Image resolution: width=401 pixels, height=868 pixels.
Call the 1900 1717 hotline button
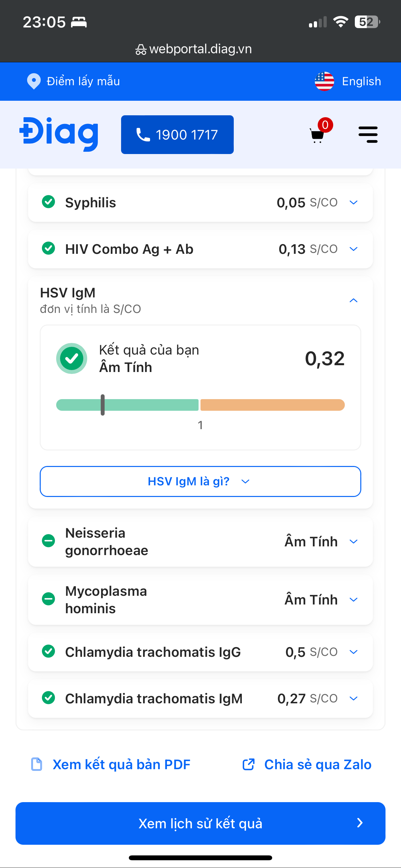[177, 135]
